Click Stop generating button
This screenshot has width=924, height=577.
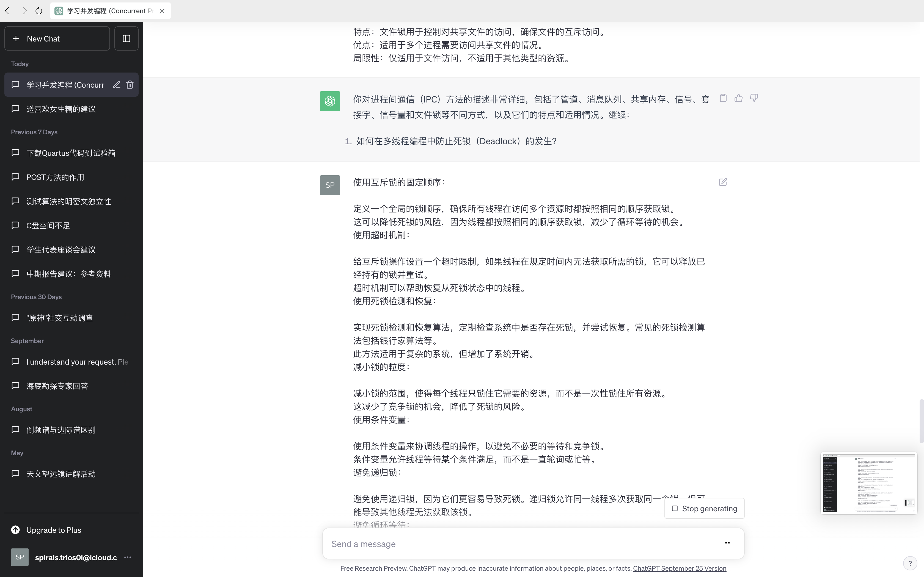click(704, 508)
